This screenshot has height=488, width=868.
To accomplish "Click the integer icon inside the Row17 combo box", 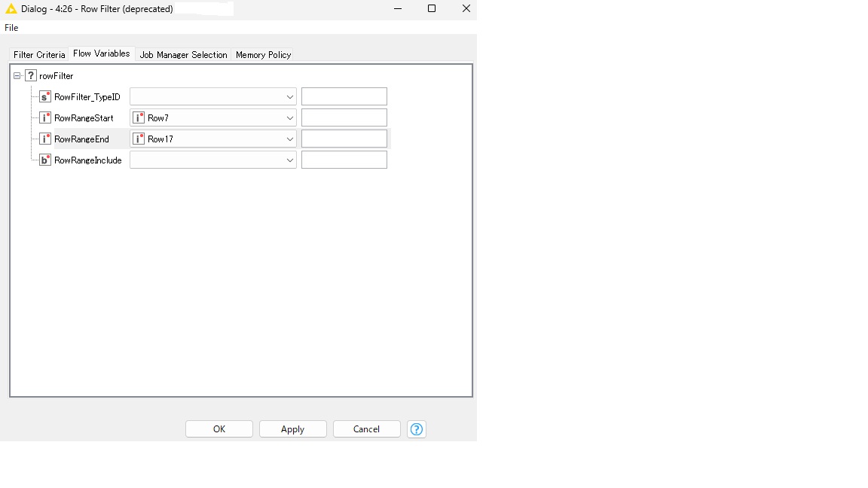I will [x=139, y=139].
